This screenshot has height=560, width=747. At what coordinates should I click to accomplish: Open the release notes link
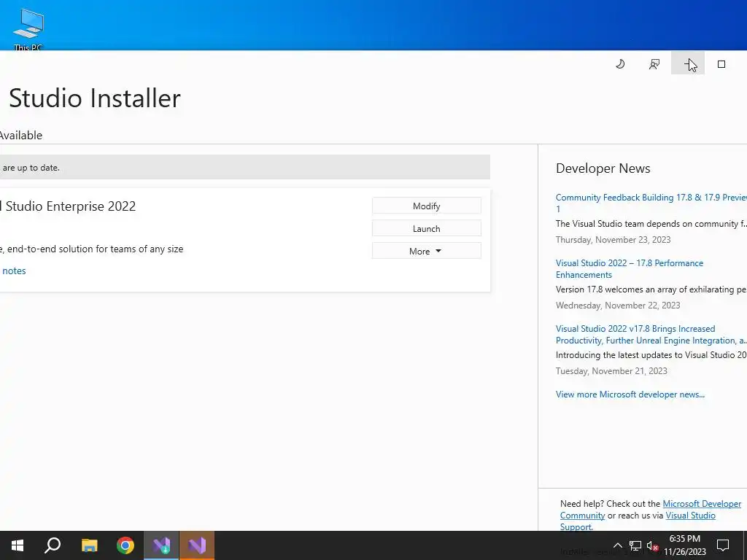(x=13, y=271)
